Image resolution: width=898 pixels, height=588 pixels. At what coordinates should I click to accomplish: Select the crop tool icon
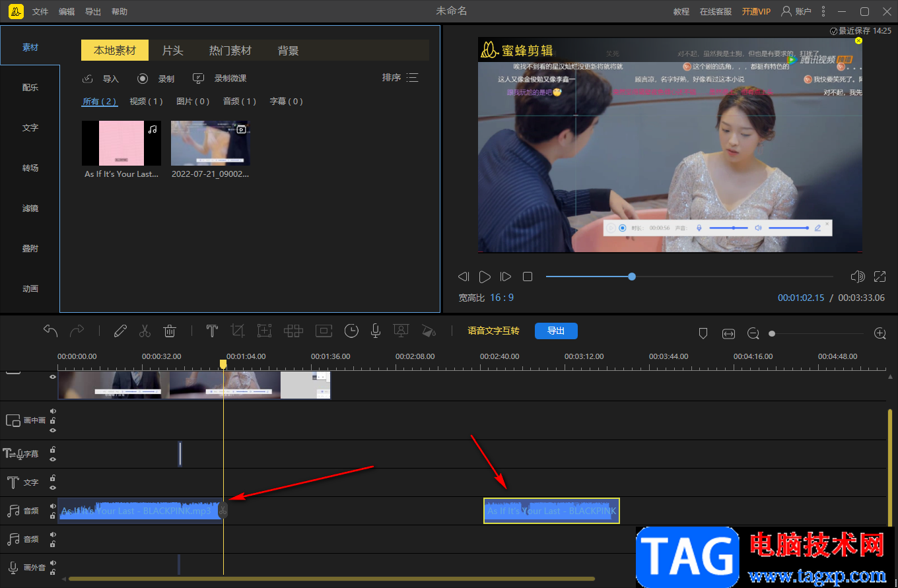(x=238, y=331)
